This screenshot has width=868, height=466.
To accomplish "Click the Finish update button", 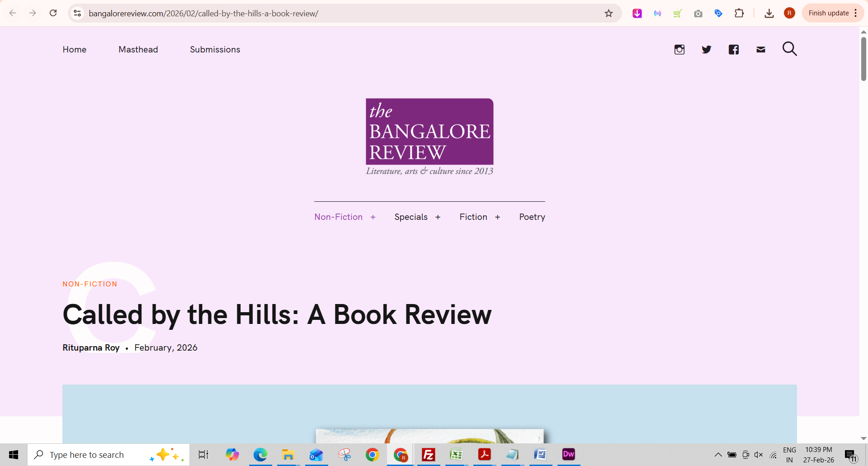I will pos(828,13).
